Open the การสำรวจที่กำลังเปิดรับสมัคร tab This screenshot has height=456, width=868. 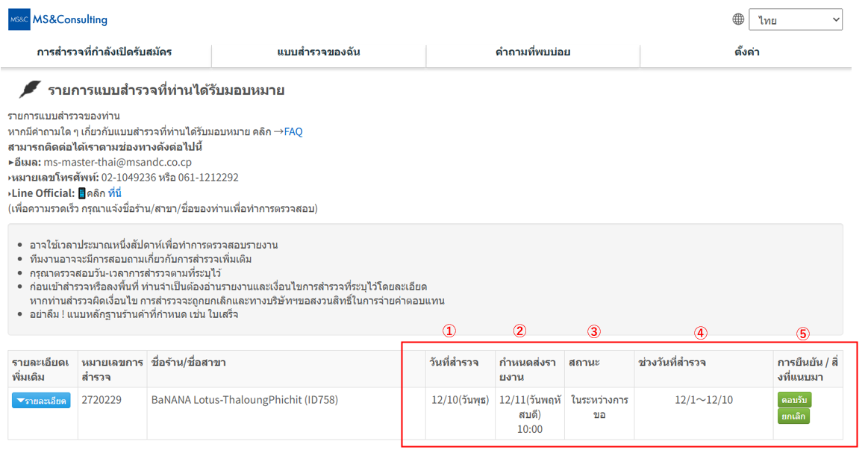click(x=104, y=52)
